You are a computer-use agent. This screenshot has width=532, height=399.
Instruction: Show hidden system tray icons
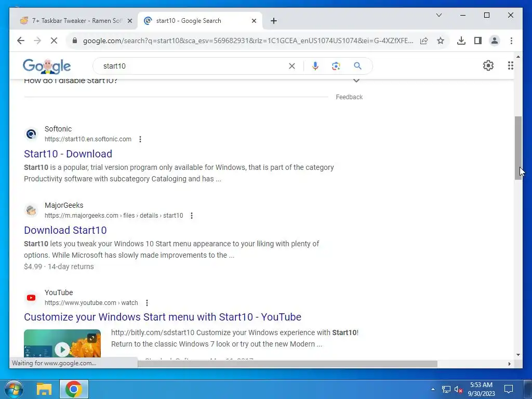(433, 389)
